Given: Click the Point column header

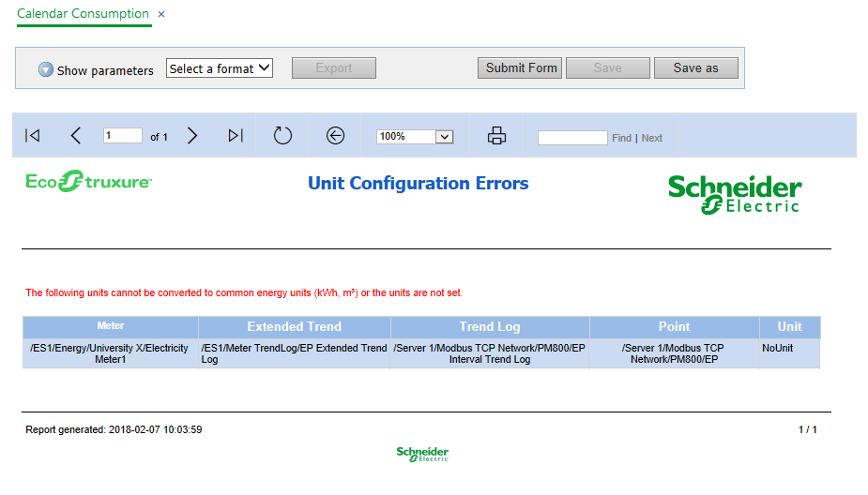Looking at the screenshot, I should (x=675, y=326).
